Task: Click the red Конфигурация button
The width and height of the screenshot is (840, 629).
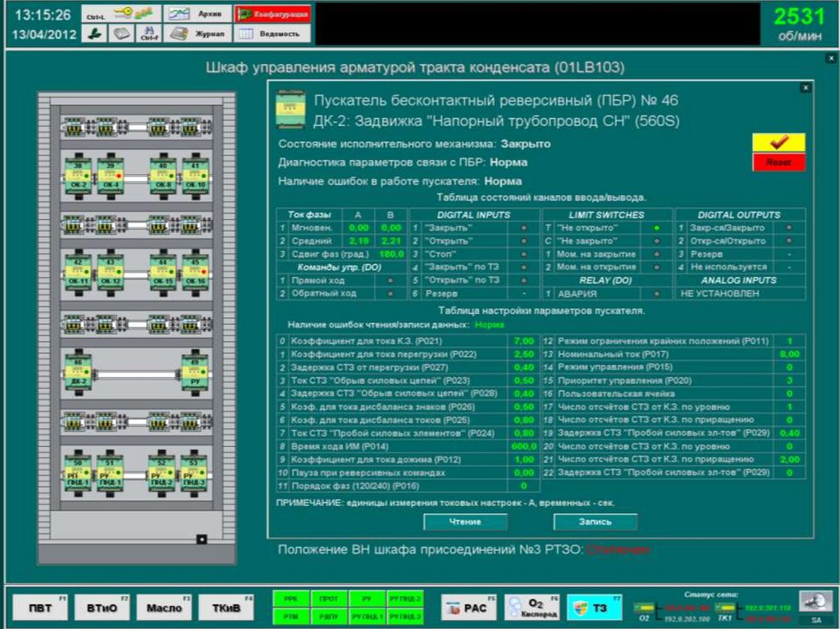Action: [272, 14]
